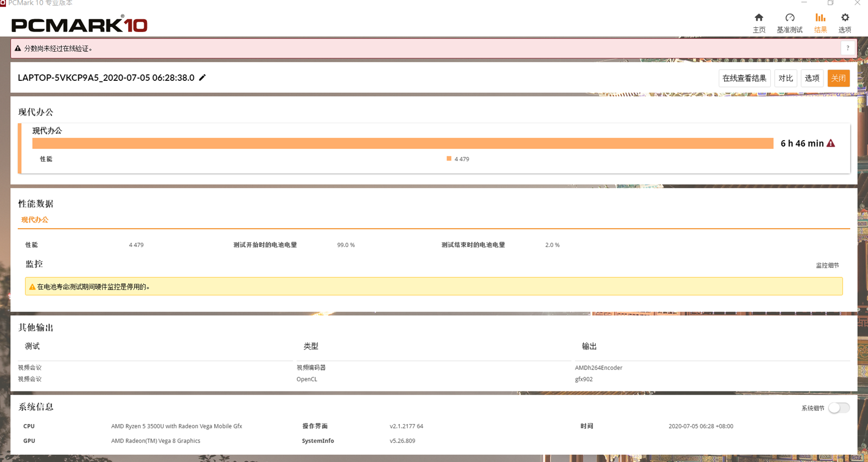Expand 监控细节 monitoring details
868x462 pixels.
(827, 265)
